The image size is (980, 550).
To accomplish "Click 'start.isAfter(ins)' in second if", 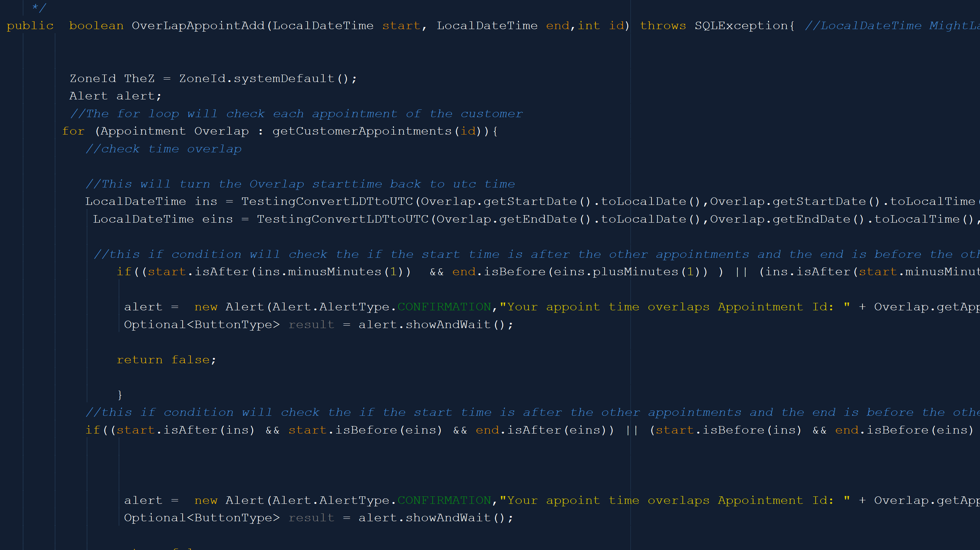I will [186, 430].
